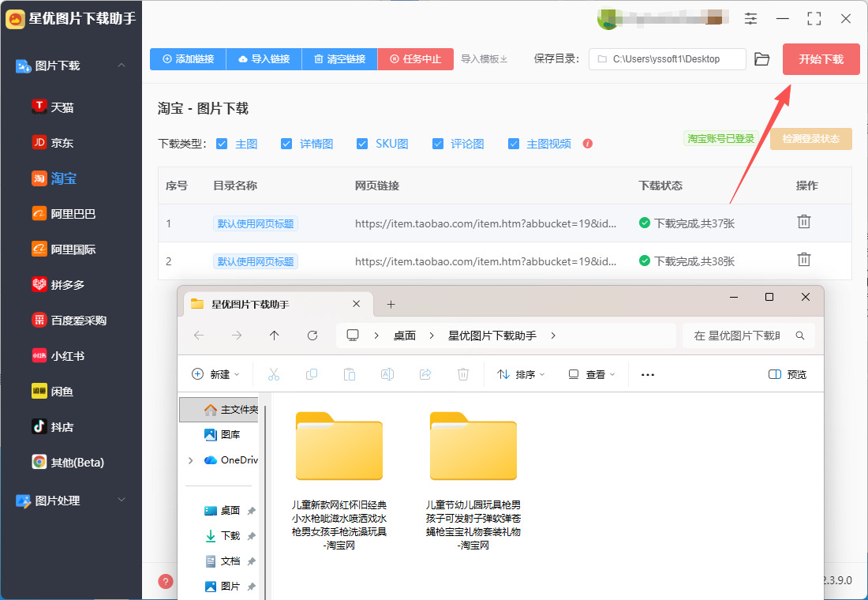The height and width of the screenshot is (600, 868).
Task: Click 默认使用网页标题 tag in row 1
Action: 255,223
